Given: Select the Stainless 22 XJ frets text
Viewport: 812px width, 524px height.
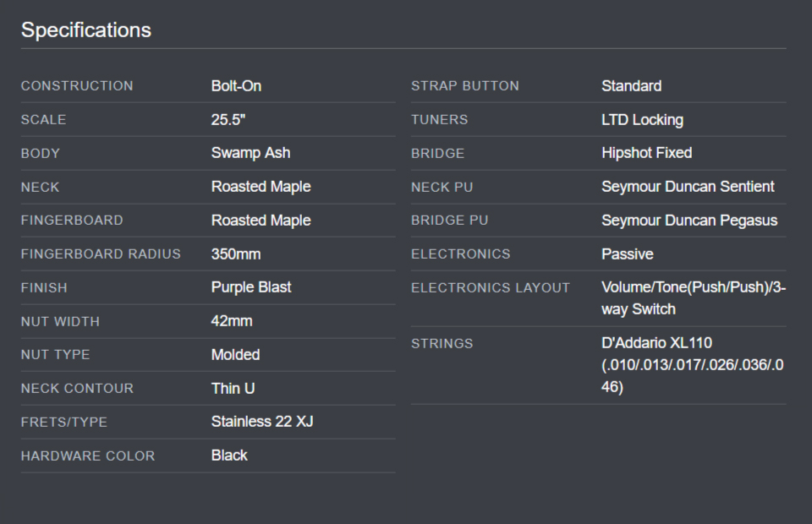Looking at the screenshot, I should point(262,422).
